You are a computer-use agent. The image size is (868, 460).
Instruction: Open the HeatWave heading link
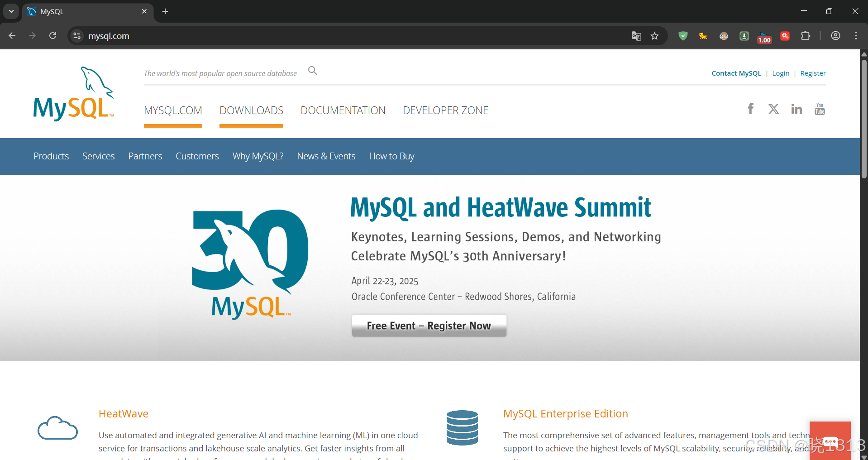[x=124, y=414]
